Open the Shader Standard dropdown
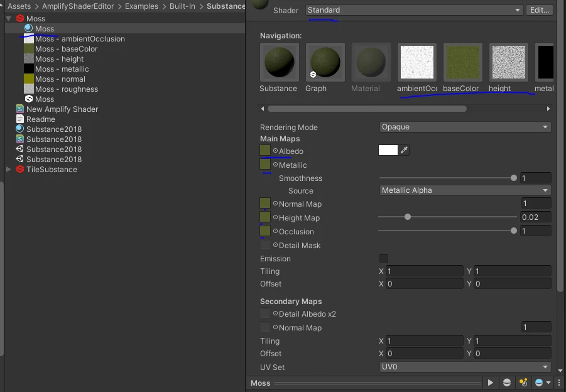This screenshot has height=392, width=566. pyautogui.click(x=415, y=10)
